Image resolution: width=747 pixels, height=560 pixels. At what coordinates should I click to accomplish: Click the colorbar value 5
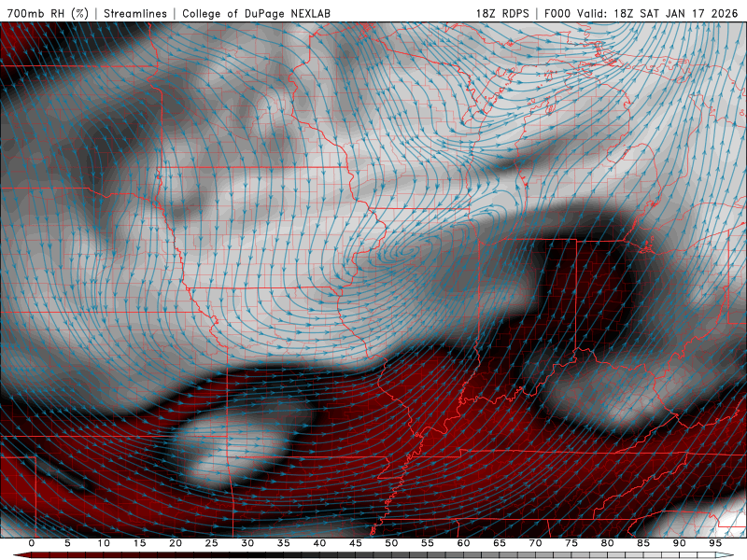(67, 543)
